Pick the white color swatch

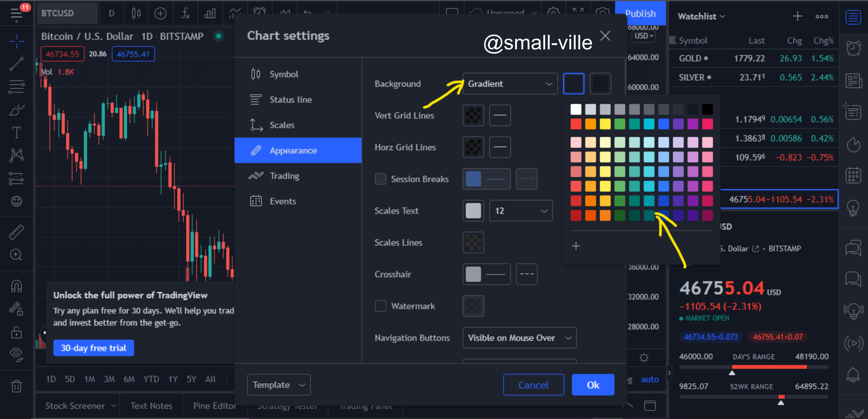(576, 109)
